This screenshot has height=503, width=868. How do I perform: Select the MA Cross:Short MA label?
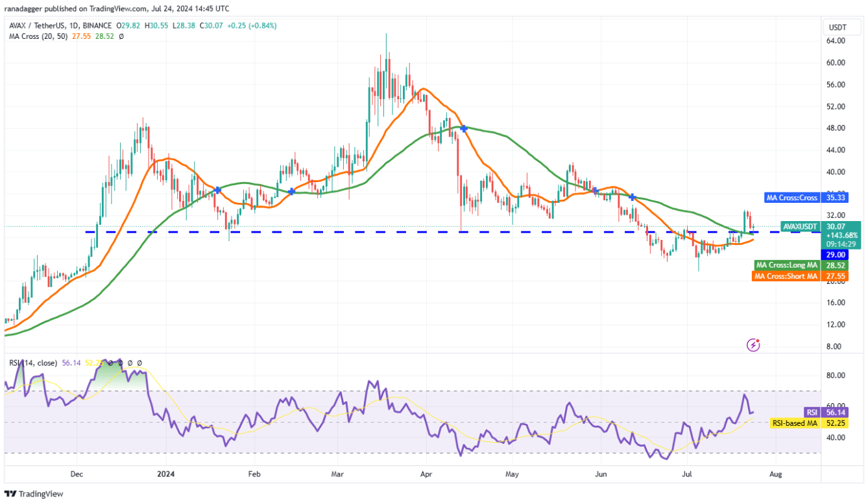pos(785,276)
